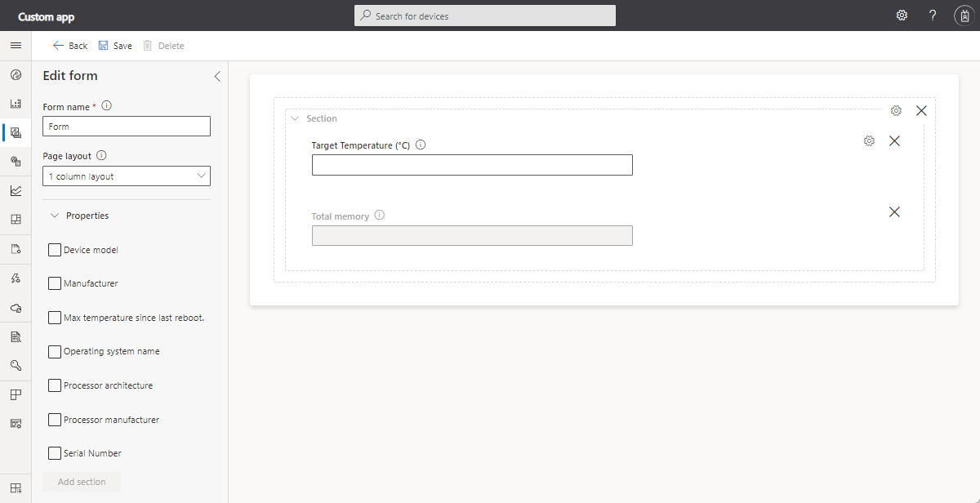Open the Data export cloud sidebar icon

pos(16,308)
